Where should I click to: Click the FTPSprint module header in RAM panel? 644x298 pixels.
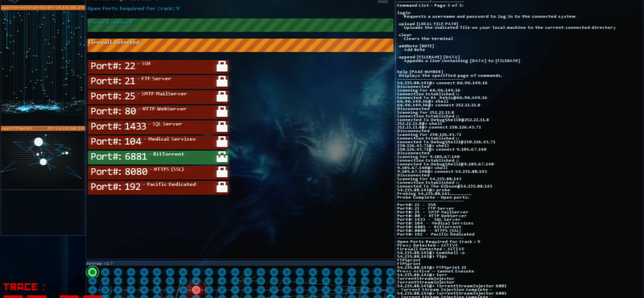tap(43, 129)
